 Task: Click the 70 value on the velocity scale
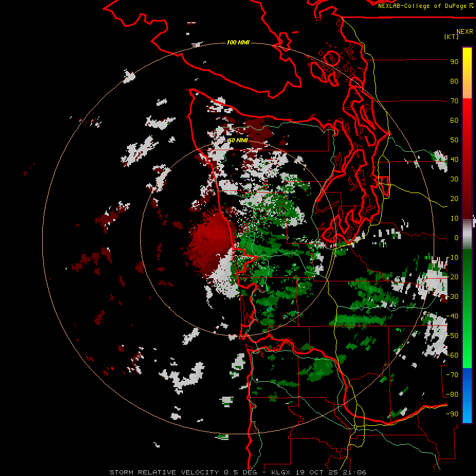click(454, 101)
